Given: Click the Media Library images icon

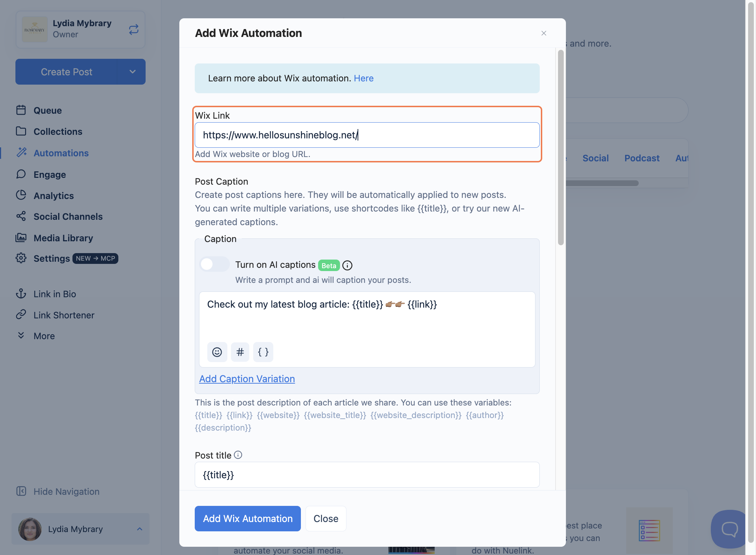Looking at the screenshot, I should pos(21,237).
